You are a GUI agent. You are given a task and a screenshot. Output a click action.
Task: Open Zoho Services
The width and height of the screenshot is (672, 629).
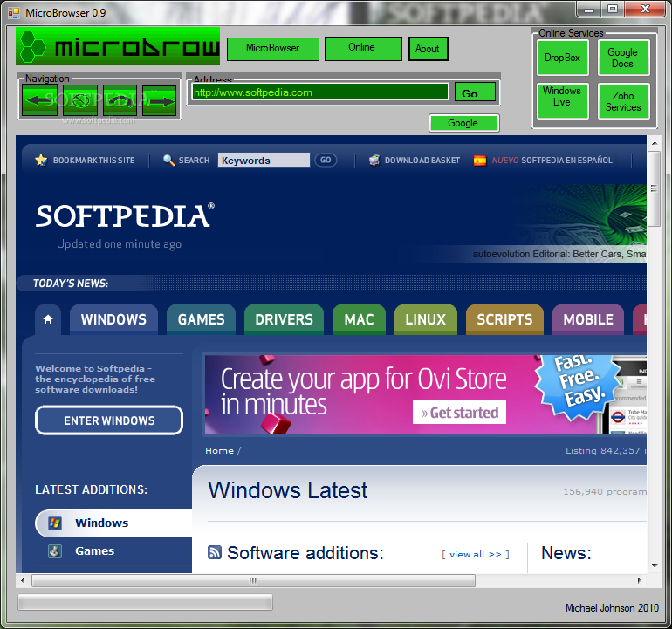click(x=624, y=101)
